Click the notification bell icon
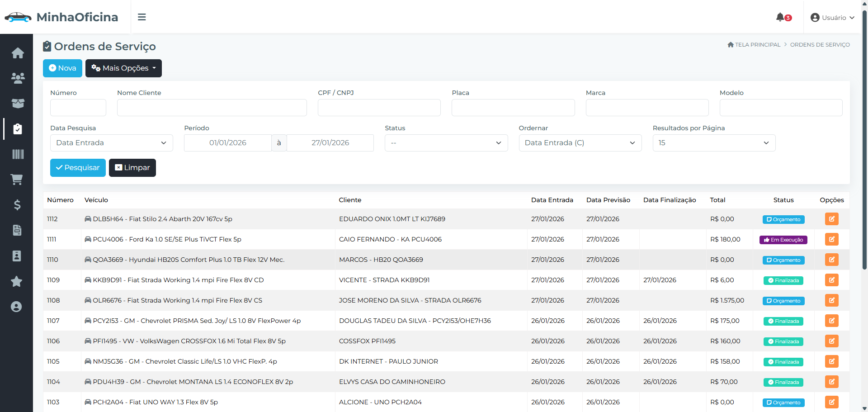This screenshot has width=868, height=412. tap(780, 17)
